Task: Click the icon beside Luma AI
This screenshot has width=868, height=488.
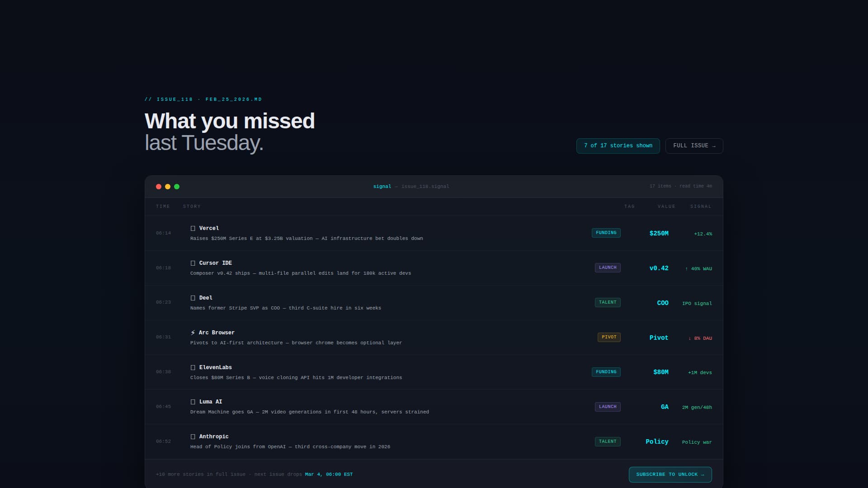Action: click(193, 402)
